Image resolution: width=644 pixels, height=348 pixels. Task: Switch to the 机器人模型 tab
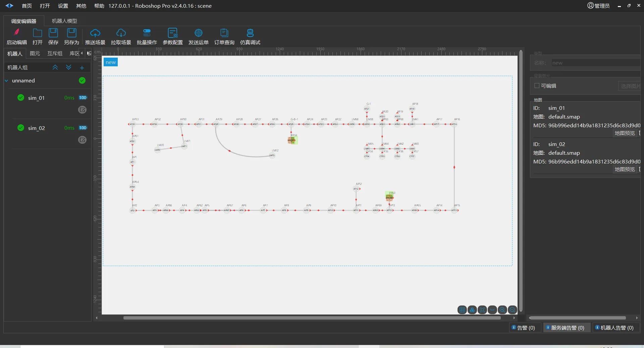[64, 21]
